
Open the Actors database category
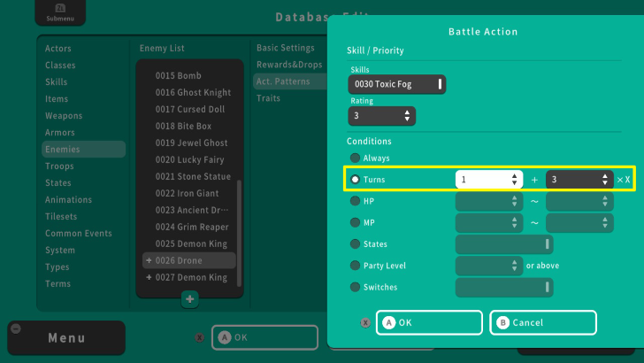pos(57,49)
